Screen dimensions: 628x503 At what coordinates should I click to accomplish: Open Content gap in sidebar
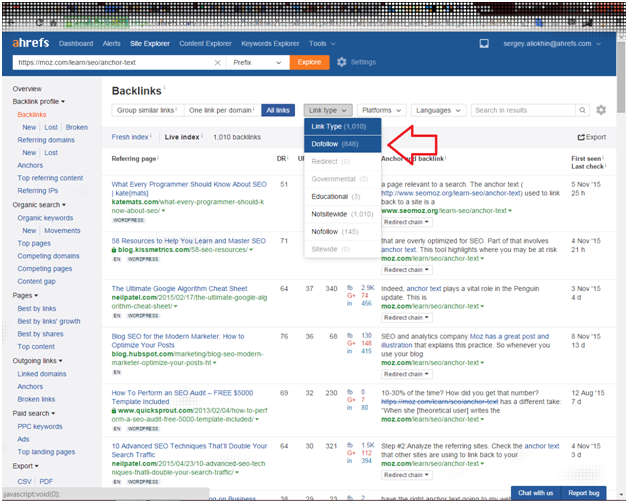point(36,281)
